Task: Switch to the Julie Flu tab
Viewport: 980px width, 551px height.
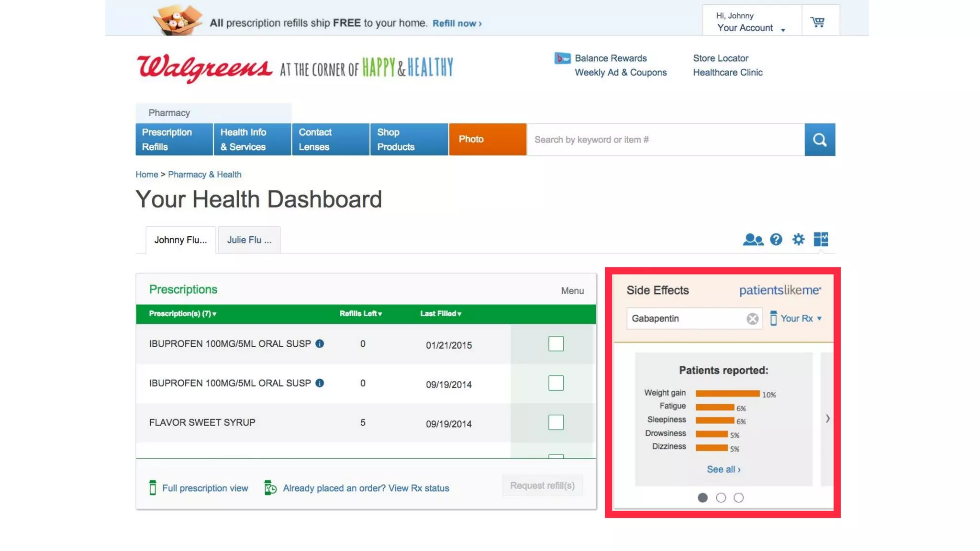Action: (249, 240)
